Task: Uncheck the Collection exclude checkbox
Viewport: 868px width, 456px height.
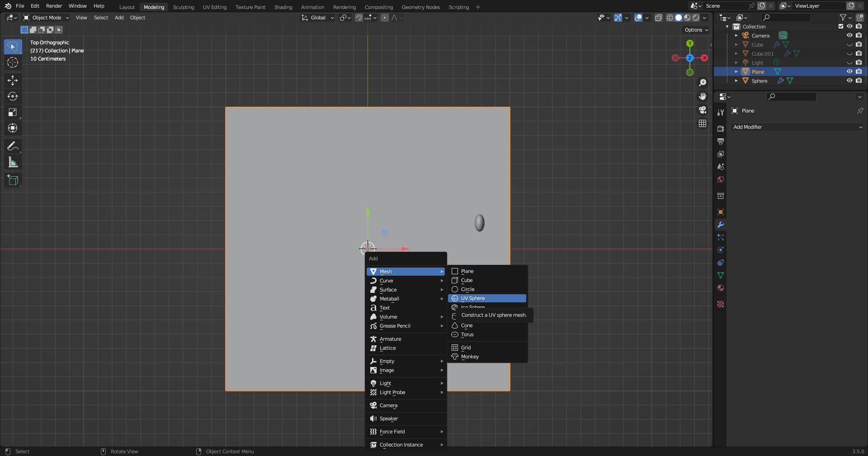Action: [x=841, y=26]
